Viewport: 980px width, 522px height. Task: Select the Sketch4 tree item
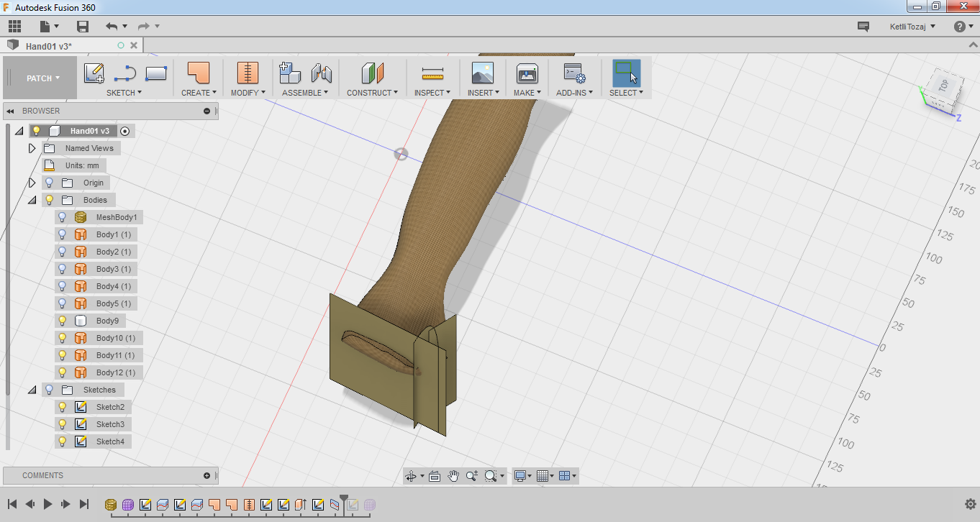[110, 441]
